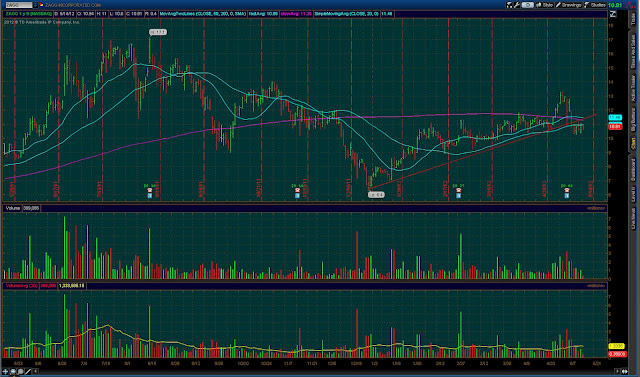Click the bottom-right scroll arrow icon
This screenshot has width=640, height=377.
point(618,372)
